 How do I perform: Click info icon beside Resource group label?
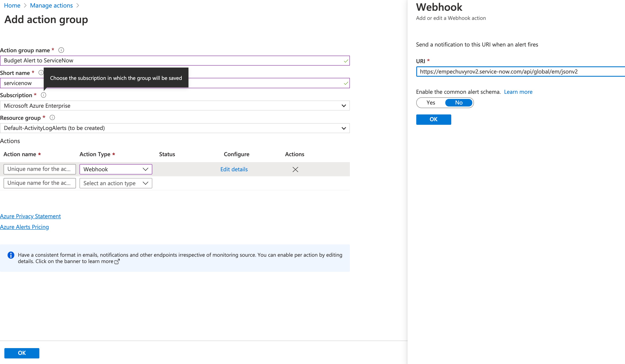pyautogui.click(x=52, y=118)
